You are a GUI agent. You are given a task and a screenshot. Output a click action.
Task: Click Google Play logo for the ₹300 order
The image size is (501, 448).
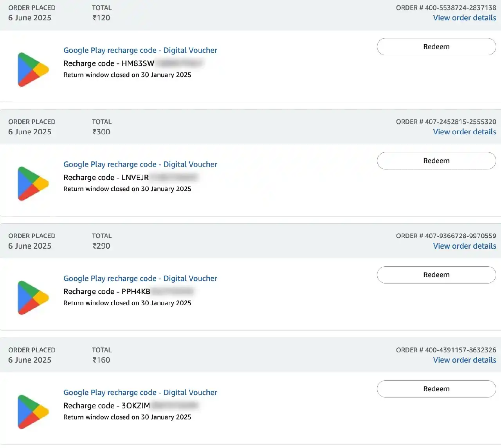click(x=33, y=183)
